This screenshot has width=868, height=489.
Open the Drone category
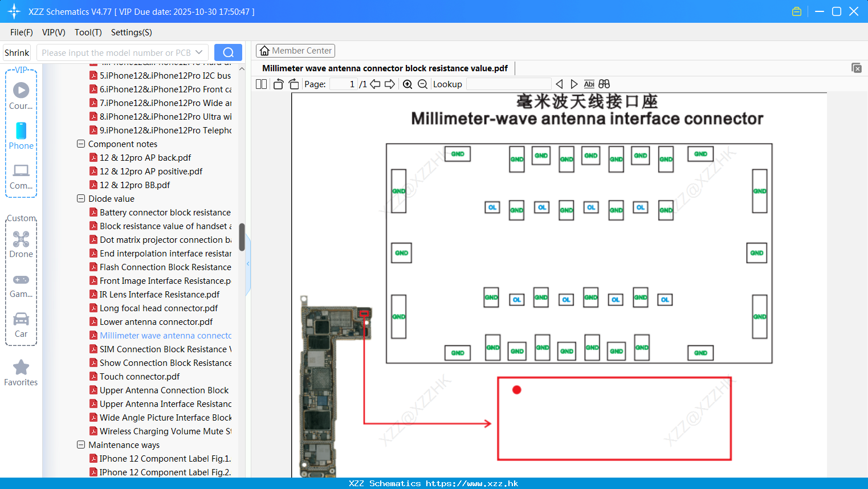[x=21, y=244]
